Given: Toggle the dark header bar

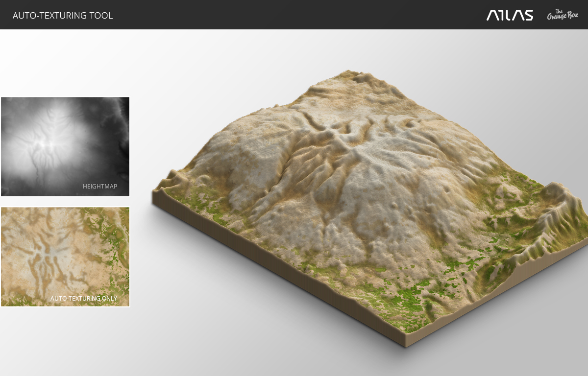Looking at the screenshot, I should pos(294,15).
